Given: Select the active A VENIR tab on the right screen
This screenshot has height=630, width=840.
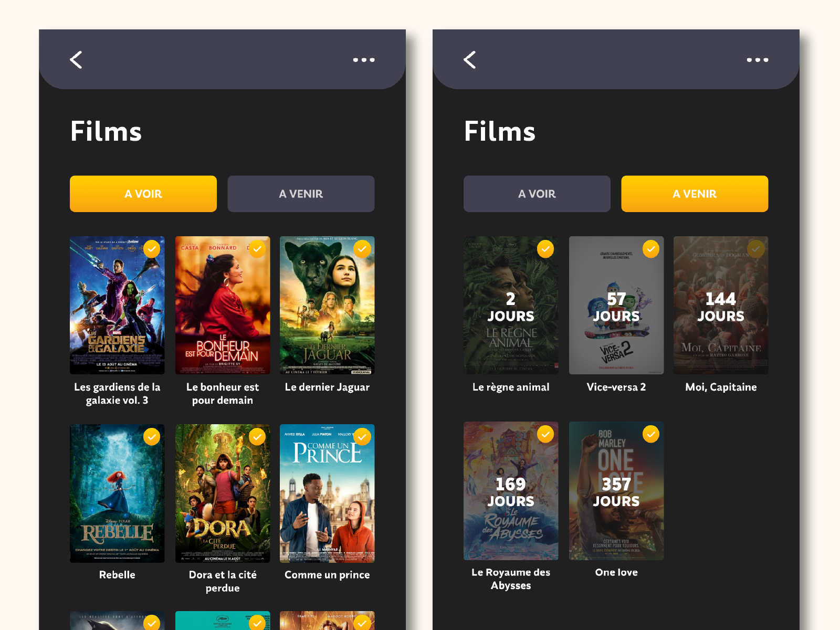Looking at the screenshot, I should point(695,194).
